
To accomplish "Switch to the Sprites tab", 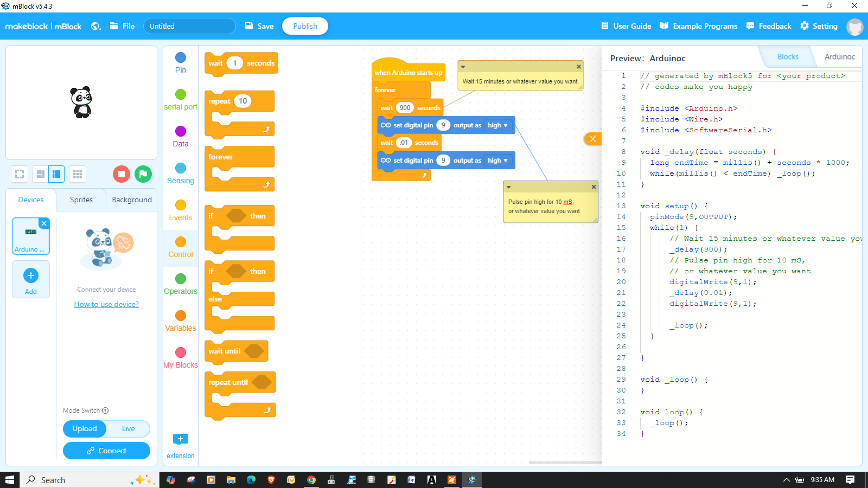I will 81,200.
